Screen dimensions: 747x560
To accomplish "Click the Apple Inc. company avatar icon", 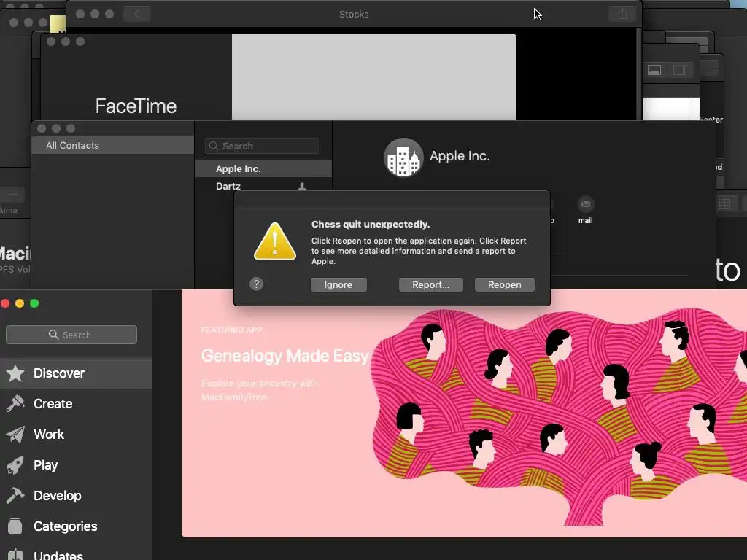I will 403,157.
